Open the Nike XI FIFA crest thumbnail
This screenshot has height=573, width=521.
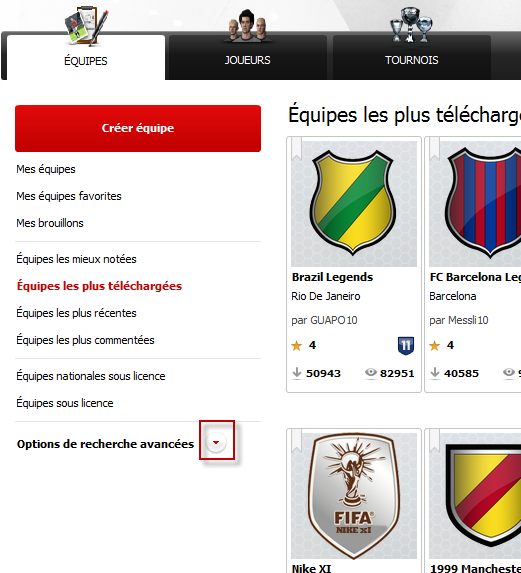[354, 496]
